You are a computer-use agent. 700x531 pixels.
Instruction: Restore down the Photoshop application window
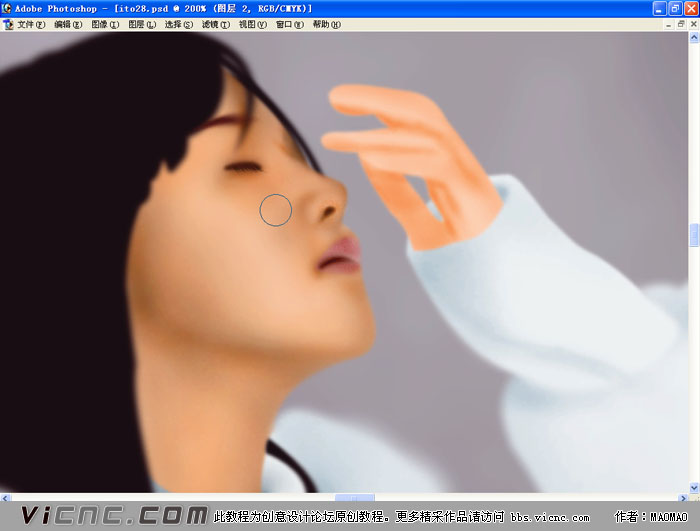[x=675, y=8]
